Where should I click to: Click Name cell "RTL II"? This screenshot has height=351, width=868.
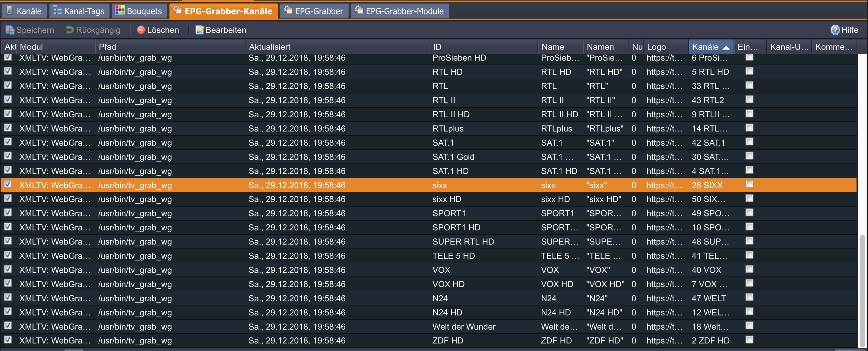tap(552, 100)
